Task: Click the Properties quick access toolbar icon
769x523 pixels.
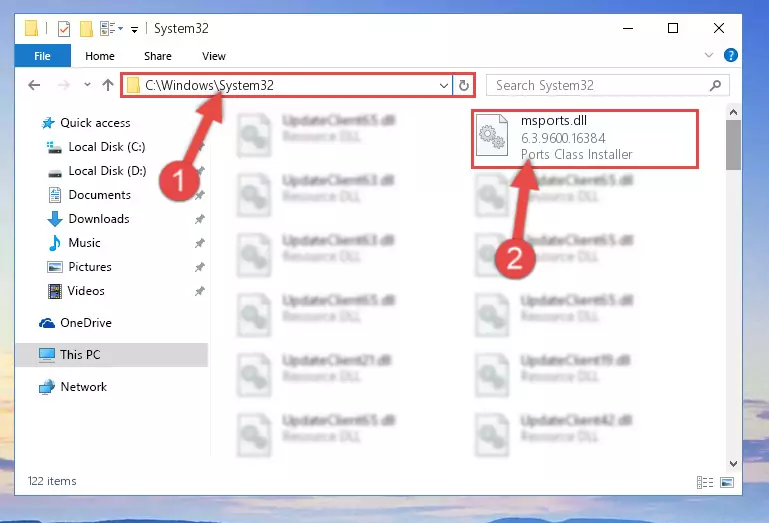Action: point(64,29)
